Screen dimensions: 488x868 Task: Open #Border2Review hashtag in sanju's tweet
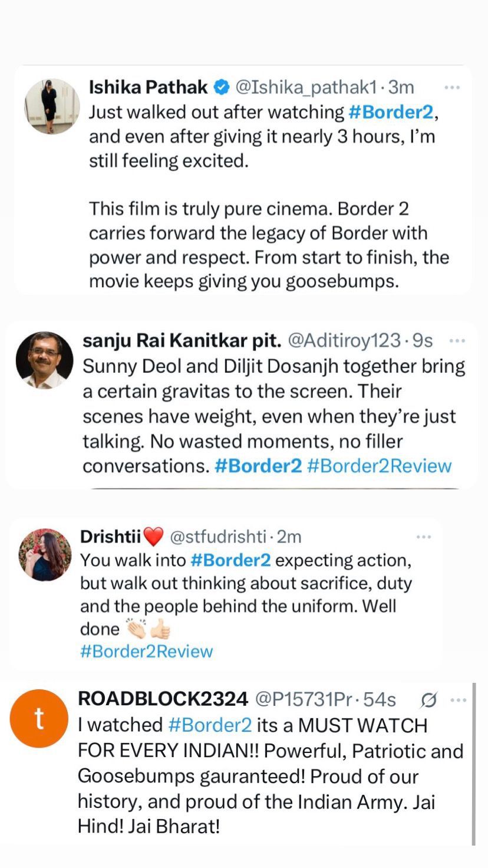coord(379,466)
